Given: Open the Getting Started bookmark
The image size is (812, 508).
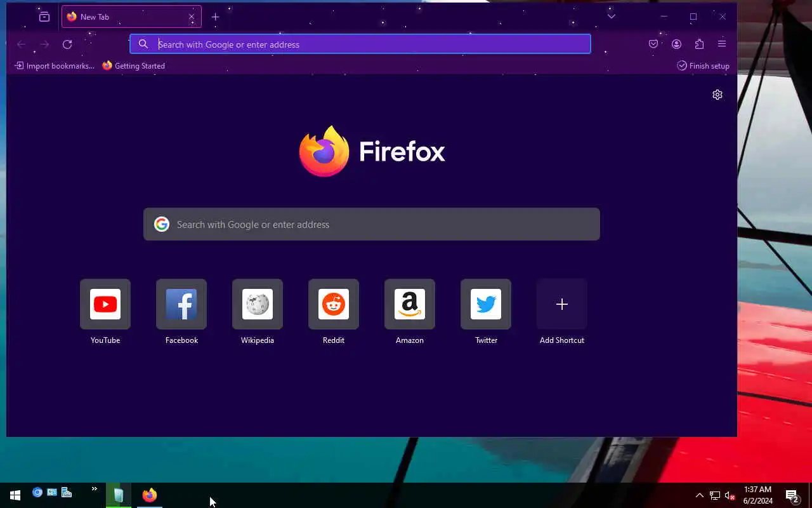Looking at the screenshot, I should point(134,66).
